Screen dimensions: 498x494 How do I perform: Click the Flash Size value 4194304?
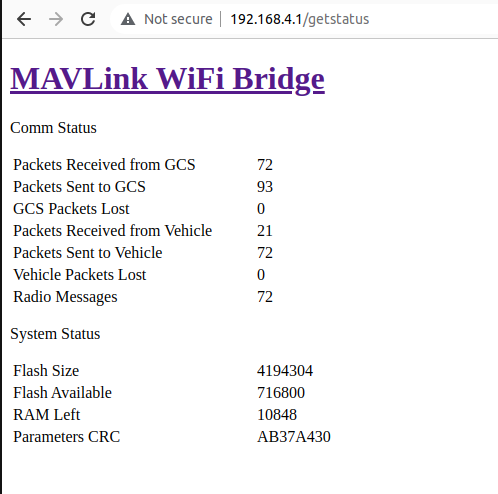pos(285,371)
